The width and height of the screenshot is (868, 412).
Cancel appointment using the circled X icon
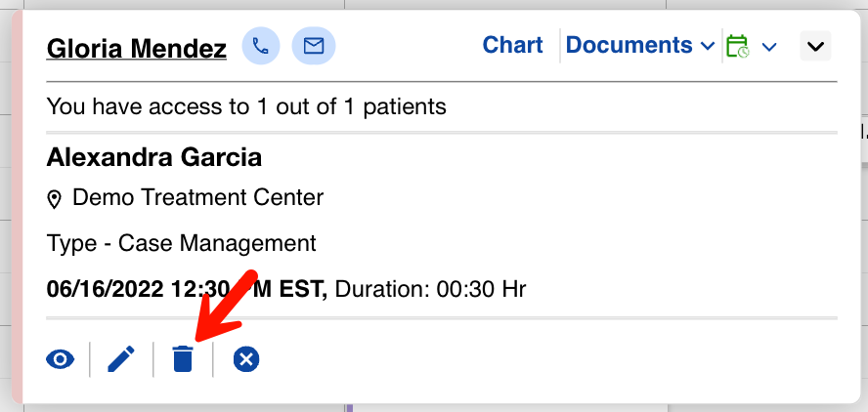246,359
